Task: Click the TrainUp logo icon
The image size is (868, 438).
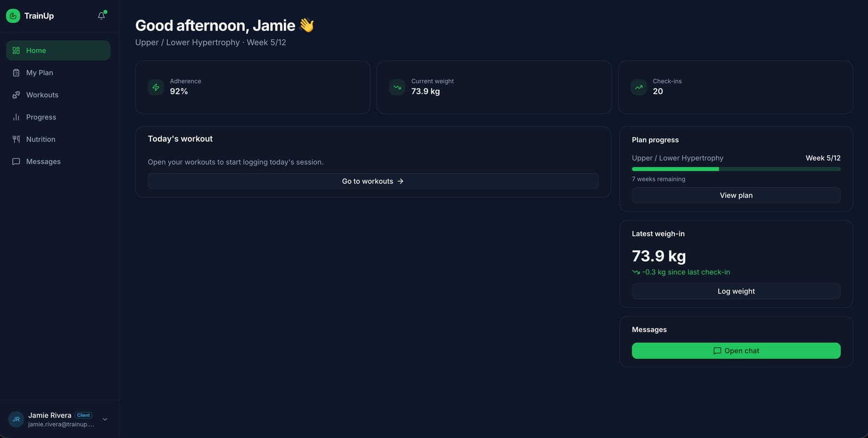Action: pyautogui.click(x=13, y=16)
